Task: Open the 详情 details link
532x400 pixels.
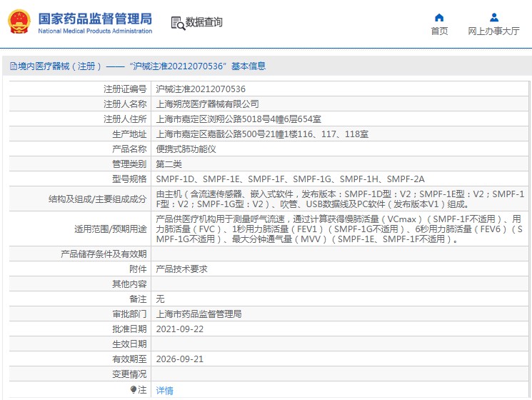Action: tap(164, 391)
